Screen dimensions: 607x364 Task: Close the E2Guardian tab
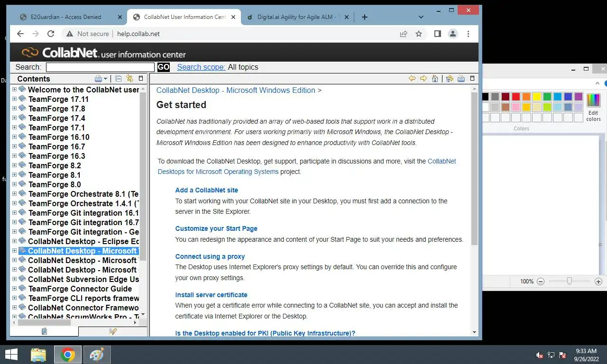pyautogui.click(x=120, y=17)
